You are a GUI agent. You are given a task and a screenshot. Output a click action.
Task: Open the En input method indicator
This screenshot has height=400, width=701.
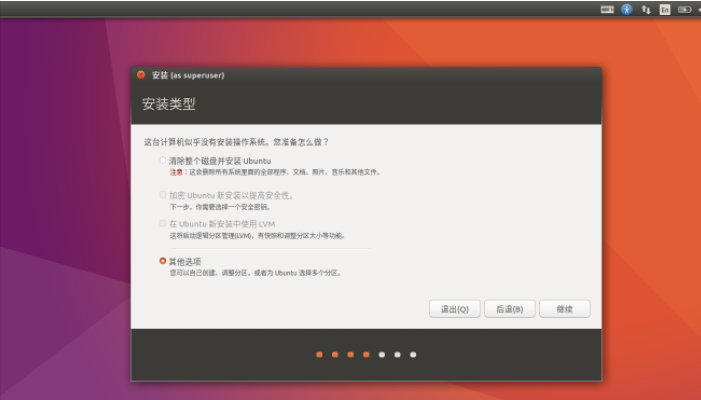tap(665, 9)
